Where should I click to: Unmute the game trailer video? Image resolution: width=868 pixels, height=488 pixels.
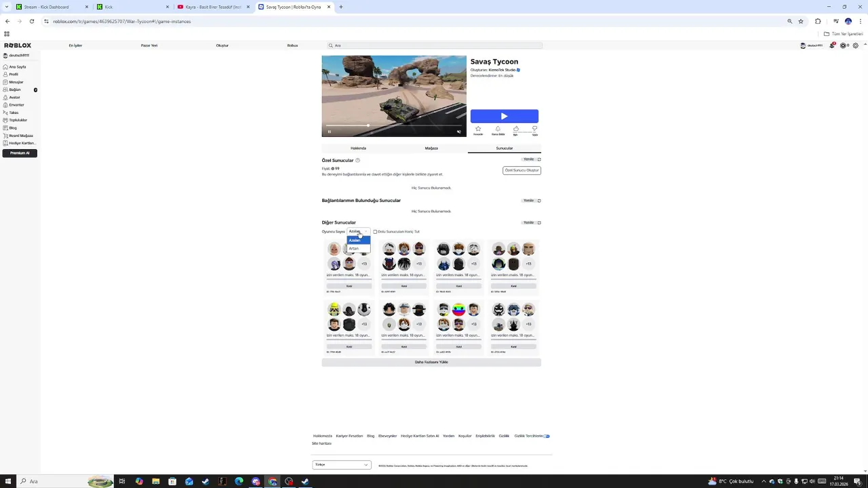click(459, 131)
